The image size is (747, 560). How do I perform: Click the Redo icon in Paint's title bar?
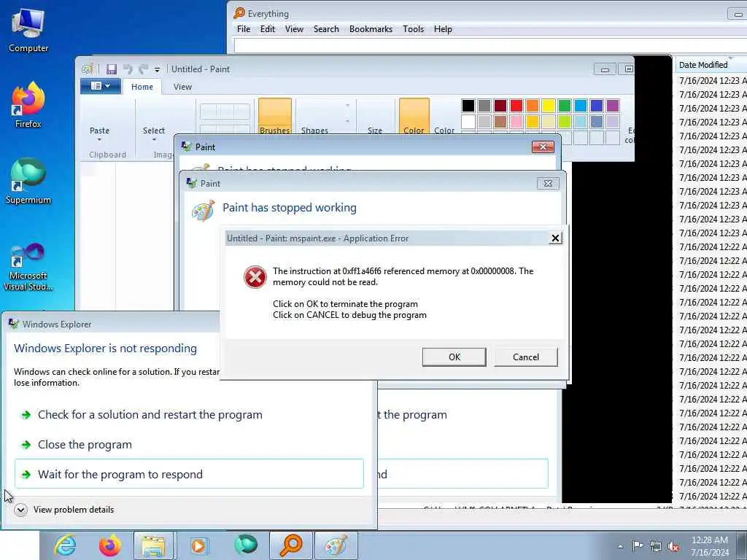[143, 69]
